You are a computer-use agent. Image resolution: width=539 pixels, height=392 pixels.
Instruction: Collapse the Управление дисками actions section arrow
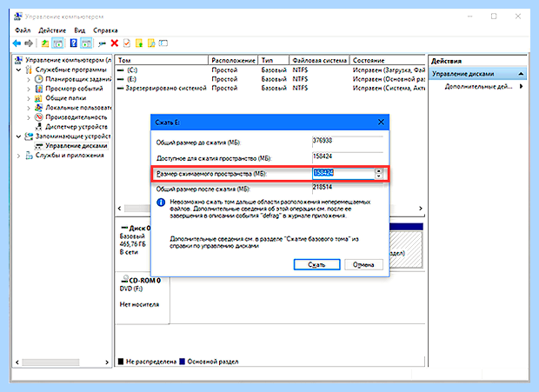click(x=521, y=74)
